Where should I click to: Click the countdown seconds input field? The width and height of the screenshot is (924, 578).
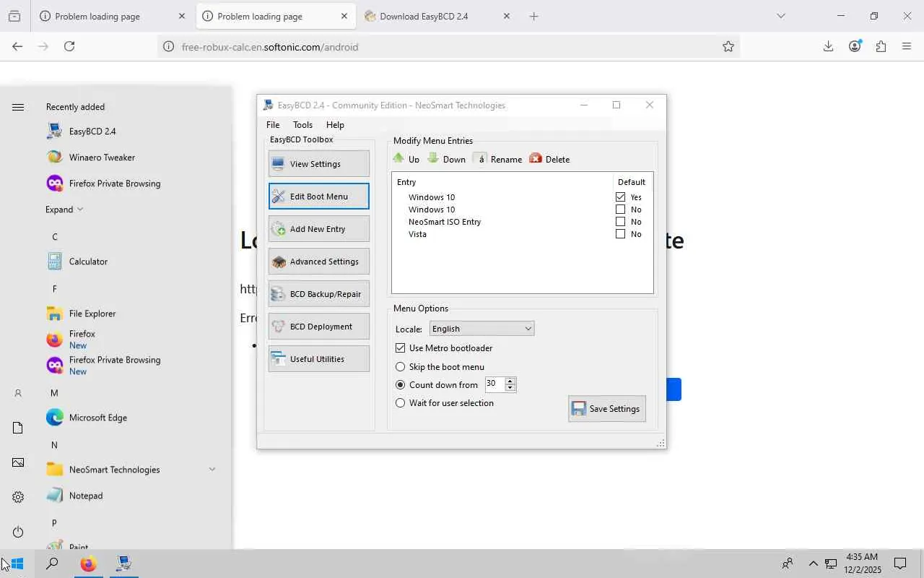(x=494, y=384)
